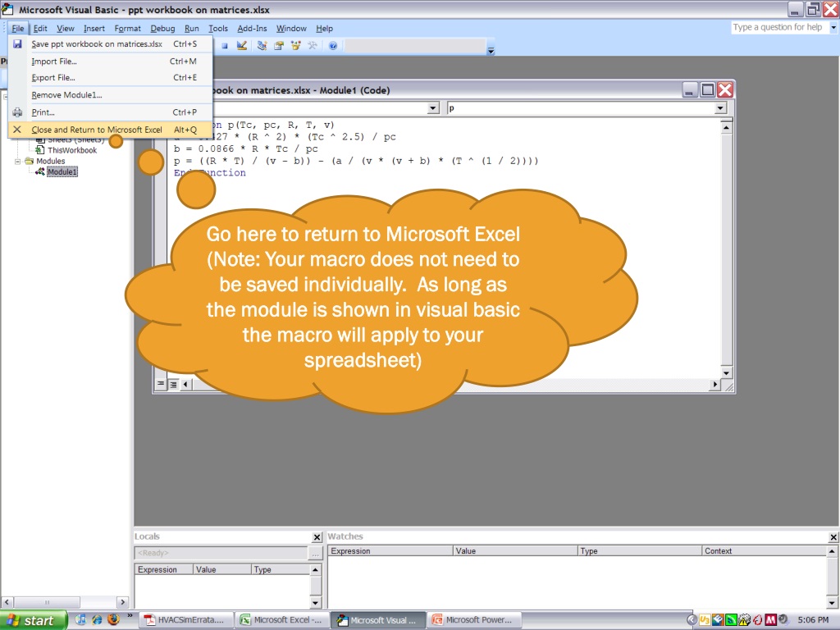
Task: Choose Export File from File menu
Action: coord(111,78)
